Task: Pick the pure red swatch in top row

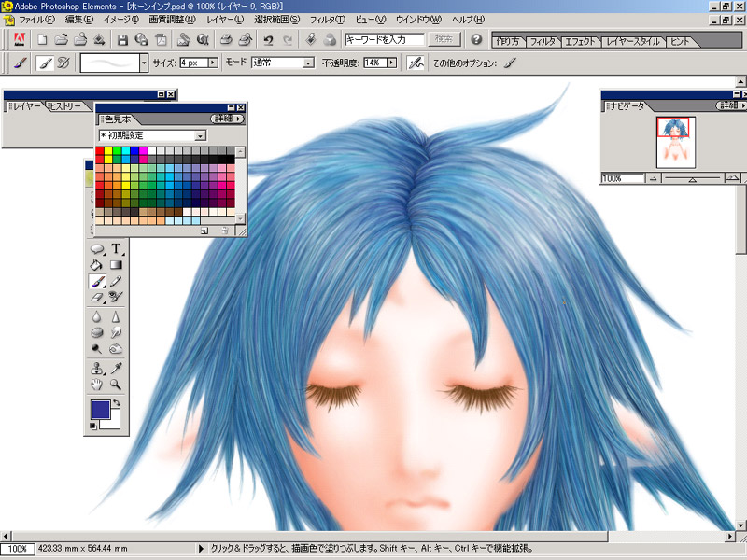Action: click(x=100, y=151)
